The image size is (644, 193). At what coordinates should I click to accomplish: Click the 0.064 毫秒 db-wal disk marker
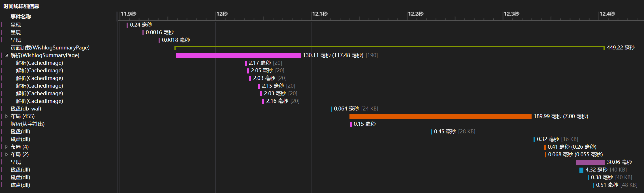331,109
